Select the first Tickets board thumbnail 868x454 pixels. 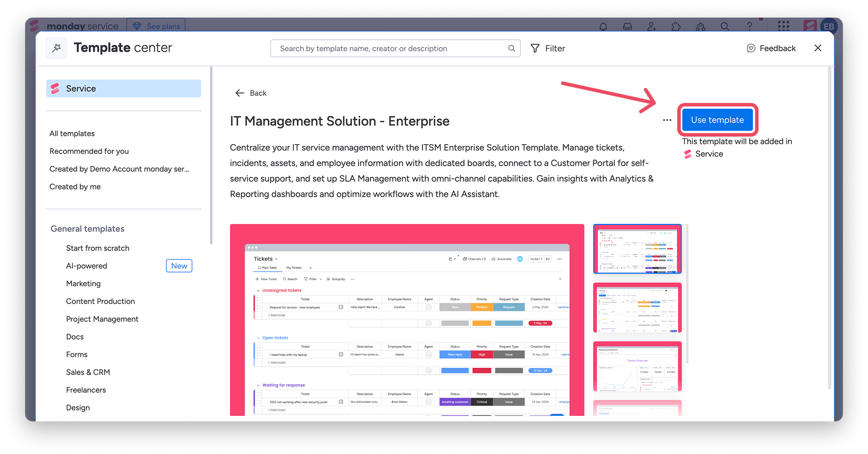tap(637, 249)
